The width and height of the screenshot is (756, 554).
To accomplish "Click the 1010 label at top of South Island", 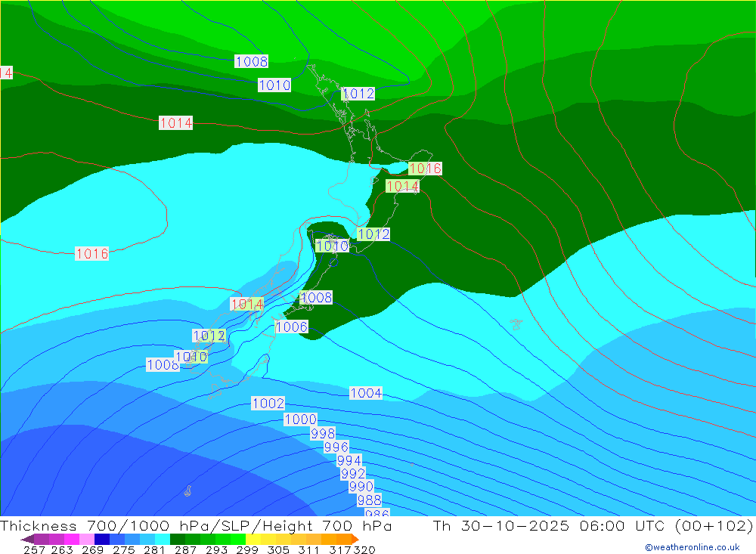I will 332,246.
